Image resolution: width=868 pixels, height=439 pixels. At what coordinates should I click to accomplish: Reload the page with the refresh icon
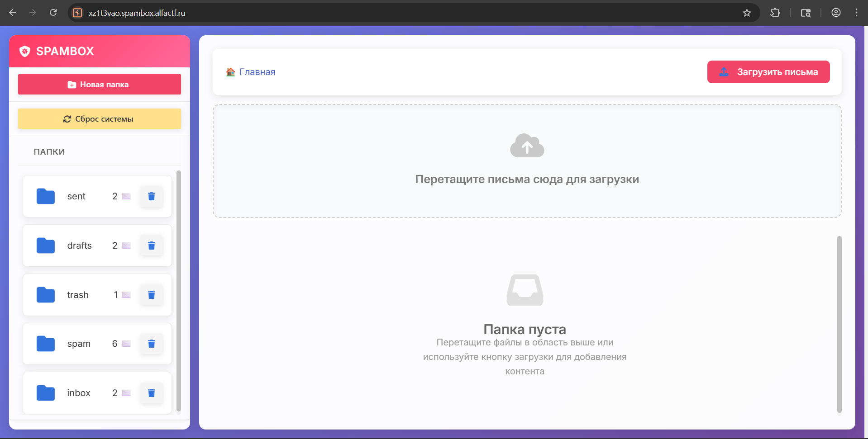tap(53, 13)
